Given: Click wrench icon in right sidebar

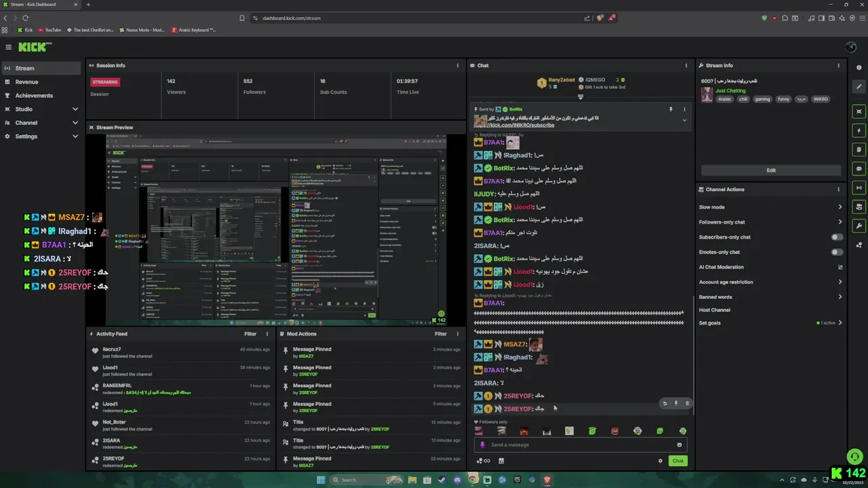Looking at the screenshot, I should pyautogui.click(x=859, y=226).
